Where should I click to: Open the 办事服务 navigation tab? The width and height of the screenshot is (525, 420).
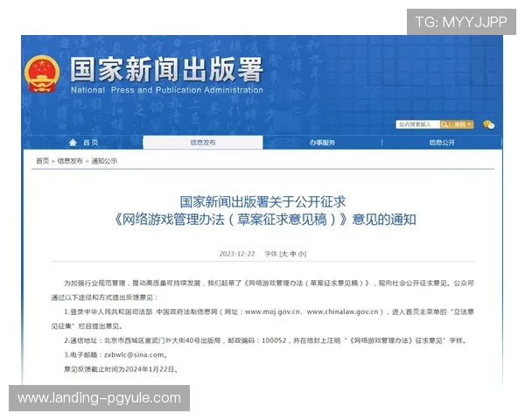coord(322,143)
